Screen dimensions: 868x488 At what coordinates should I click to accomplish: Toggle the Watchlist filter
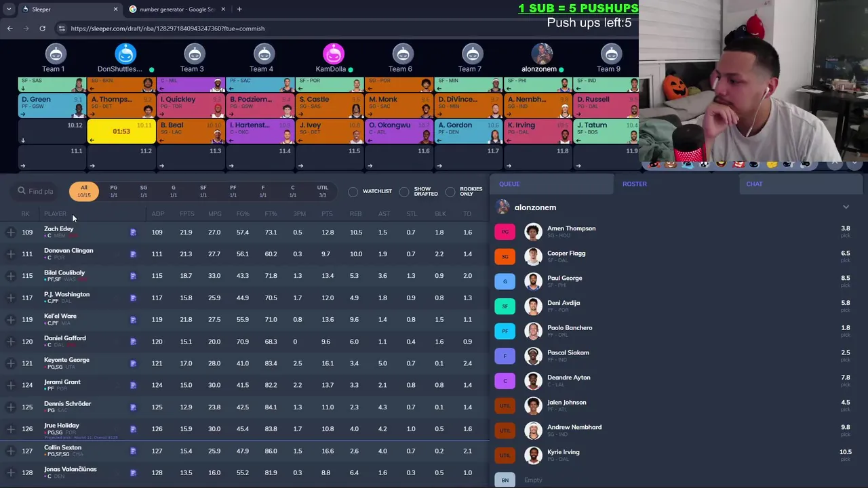353,192
